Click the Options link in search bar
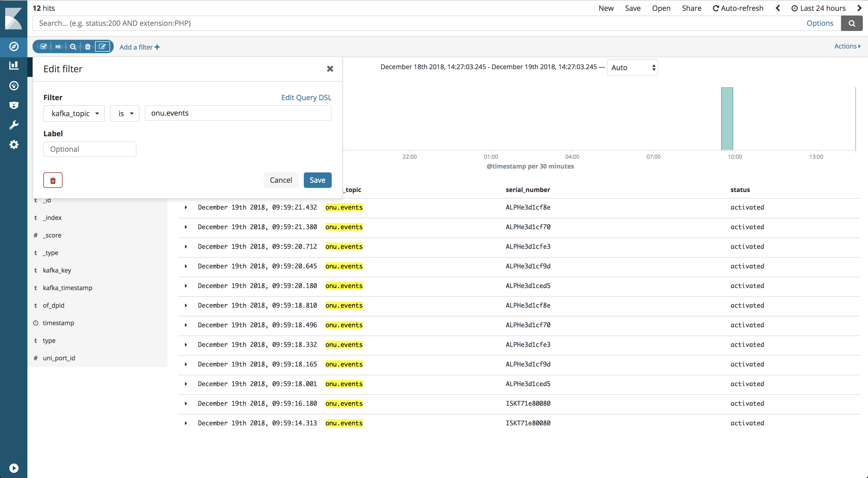The height and width of the screenshot is (478, 868). click(x=819, y=23)
